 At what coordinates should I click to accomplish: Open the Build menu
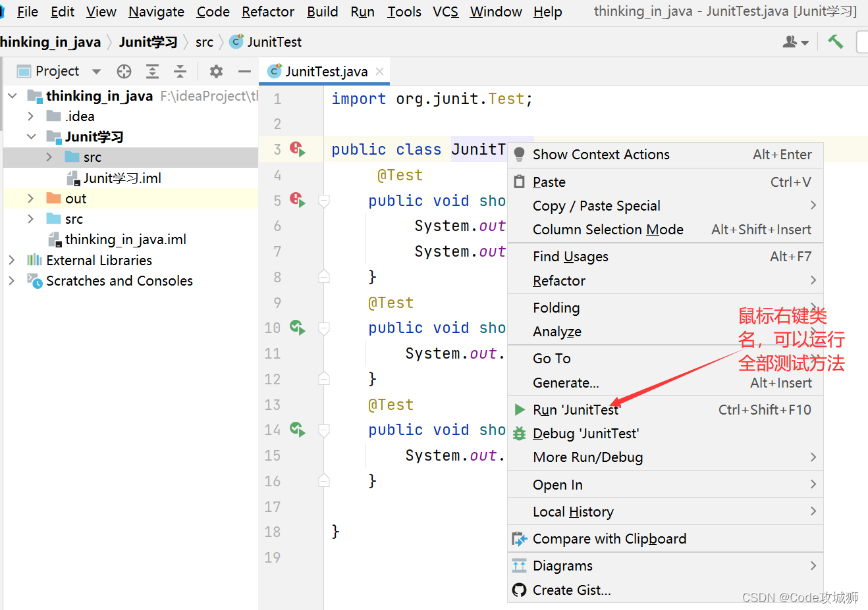coord(323,12)
